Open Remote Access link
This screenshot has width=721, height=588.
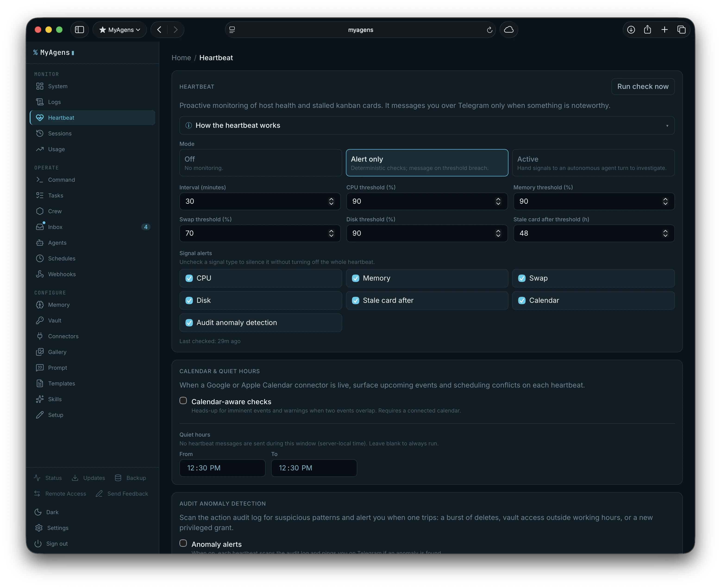(60, 494)
